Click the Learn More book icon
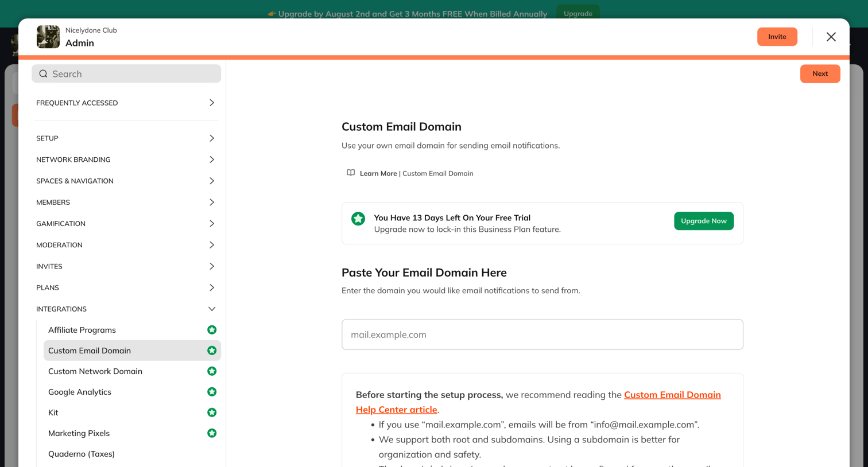This screenshot has height=467, width=868. [351, 173]
